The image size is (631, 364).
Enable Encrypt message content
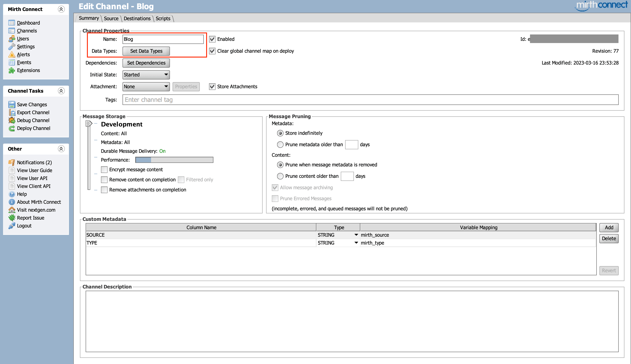104,170
